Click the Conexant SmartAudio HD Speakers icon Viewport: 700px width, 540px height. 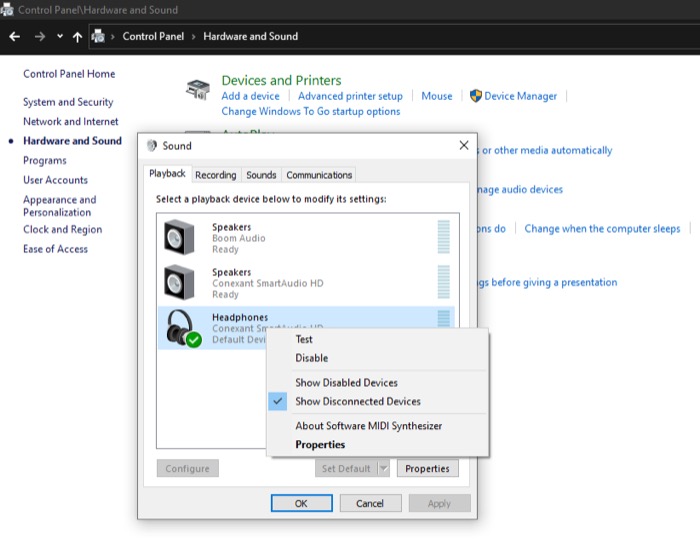[x=180, y=282]
